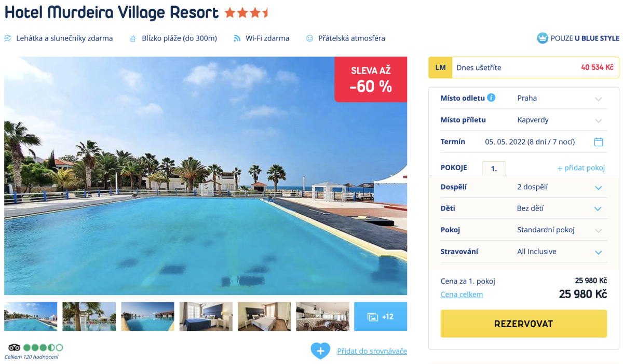Select room tab 1. under POKOJE
623x364 pixels.
click(494, 169)
